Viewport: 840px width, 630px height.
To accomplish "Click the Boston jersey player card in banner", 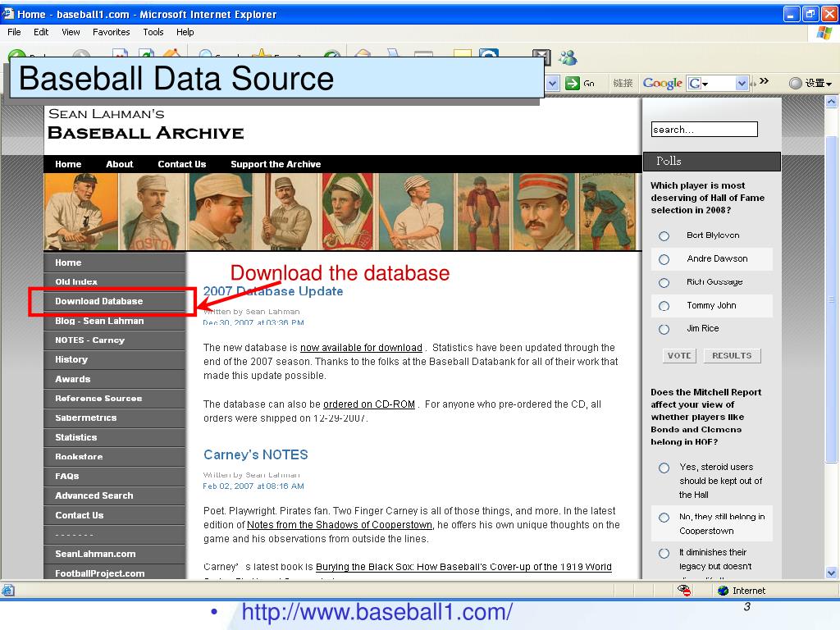I will [x=152, y=212].
